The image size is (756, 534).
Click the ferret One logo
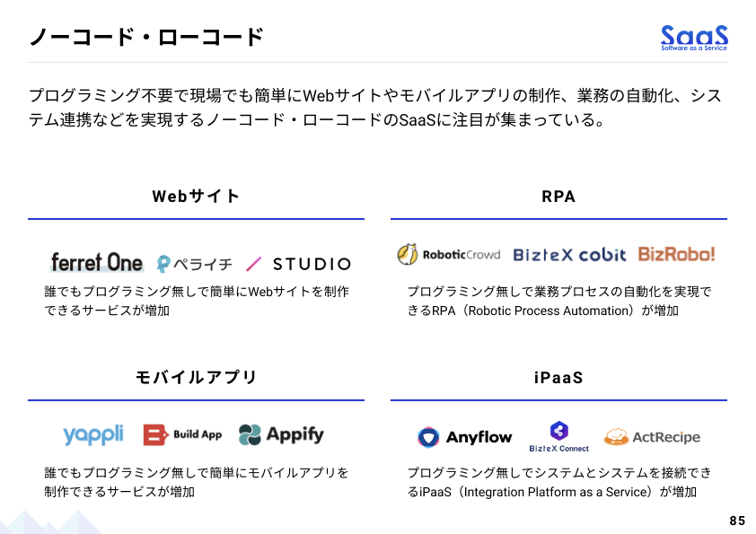coord(96,262)
